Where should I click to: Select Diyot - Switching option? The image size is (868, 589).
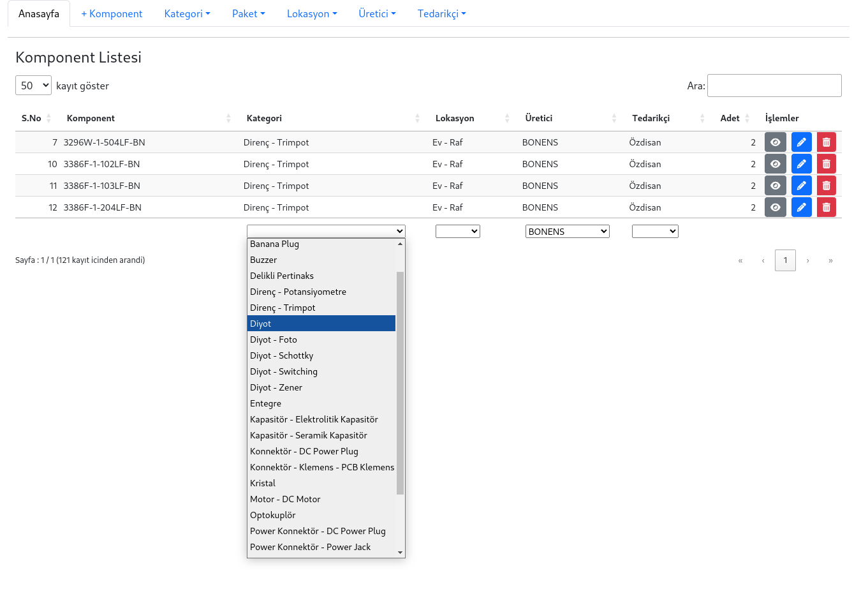coord(321,371)
